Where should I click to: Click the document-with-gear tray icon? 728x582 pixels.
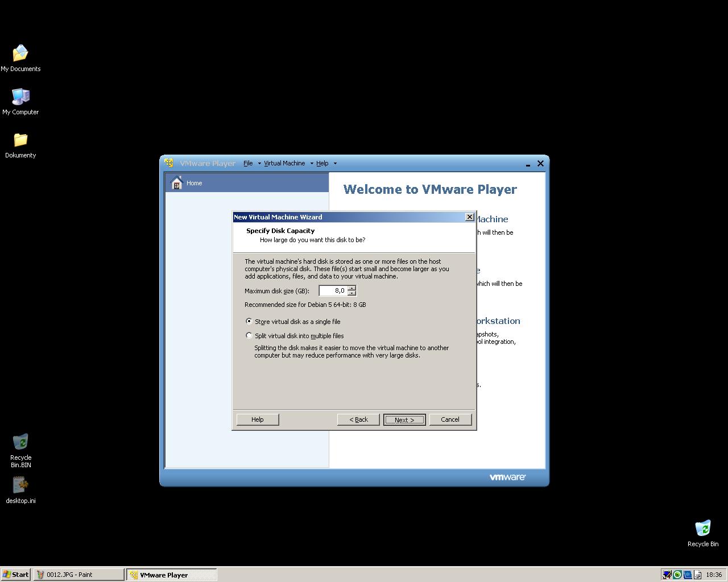pyautogui.click(x=697, y=575)
